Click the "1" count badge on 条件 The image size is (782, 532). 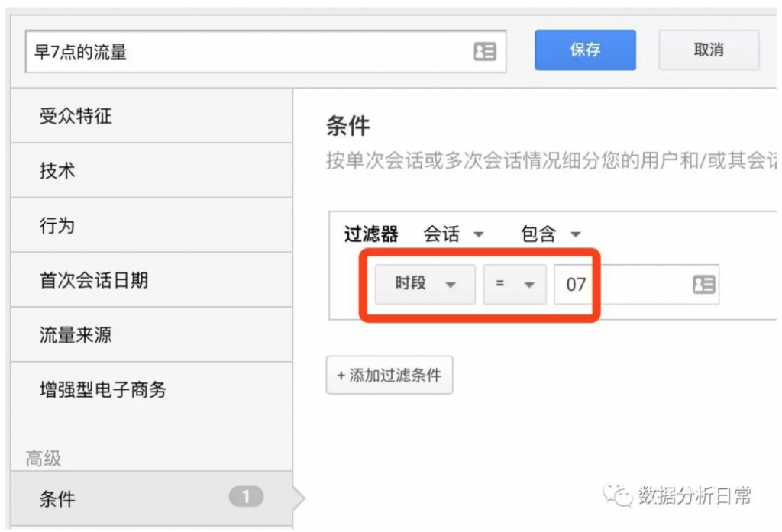click(246, 497)
